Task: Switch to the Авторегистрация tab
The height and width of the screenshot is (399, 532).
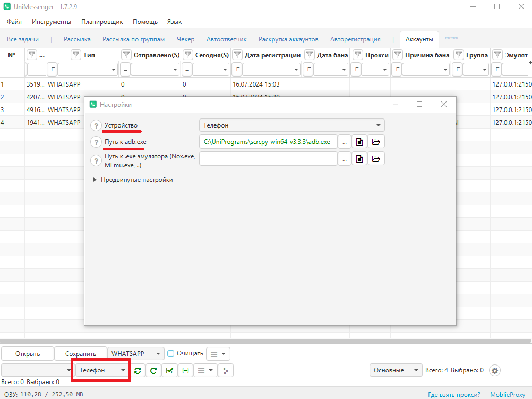Action: (x=355, y=39)
